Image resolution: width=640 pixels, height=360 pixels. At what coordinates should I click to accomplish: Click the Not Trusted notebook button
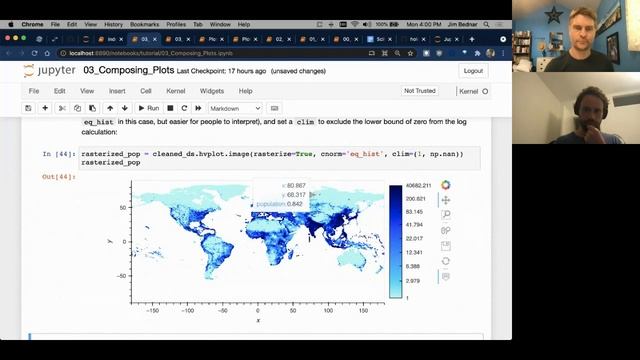coord(420,91)
